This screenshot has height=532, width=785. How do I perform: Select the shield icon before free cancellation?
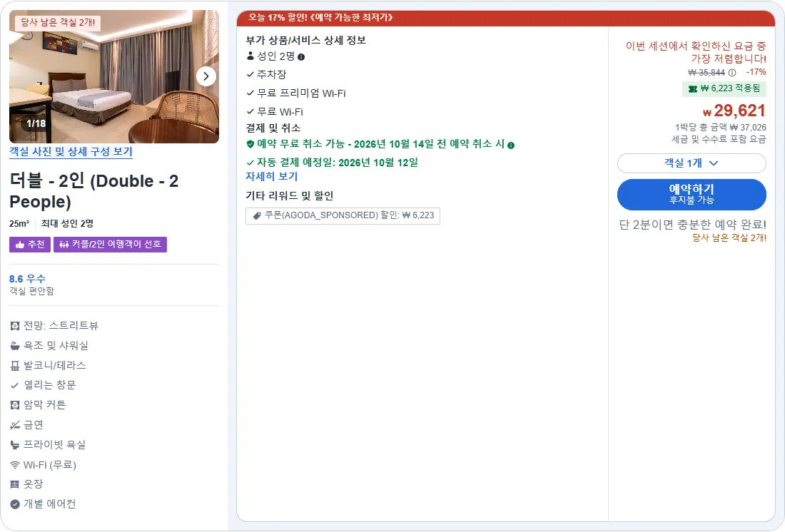click(250, 144)
